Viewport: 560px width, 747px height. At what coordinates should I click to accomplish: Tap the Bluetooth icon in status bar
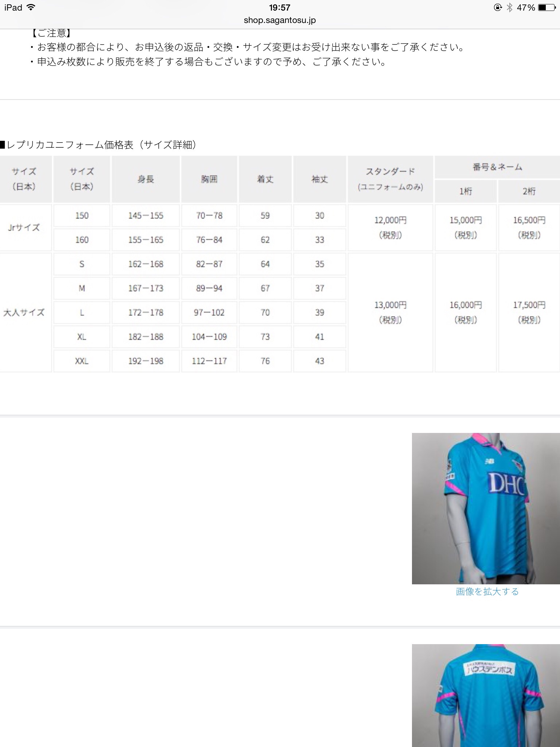[x=509, y=8]
